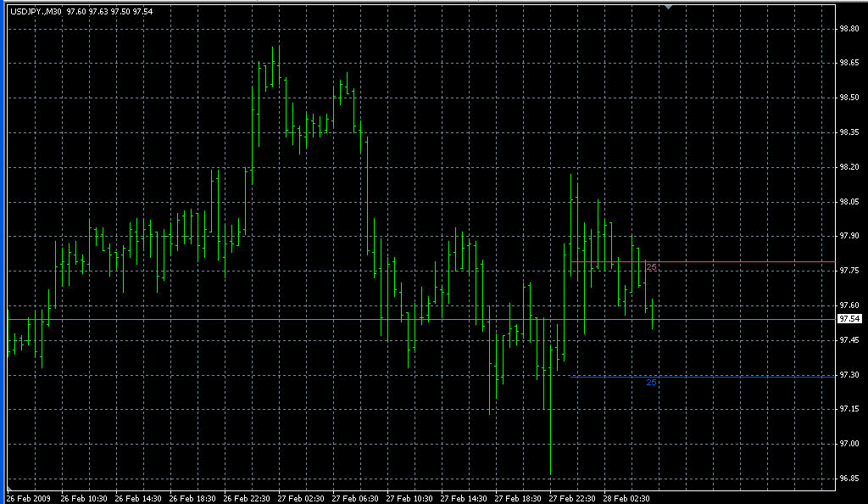
Task: Click the 96.85 price axis label
Action: 849,479
